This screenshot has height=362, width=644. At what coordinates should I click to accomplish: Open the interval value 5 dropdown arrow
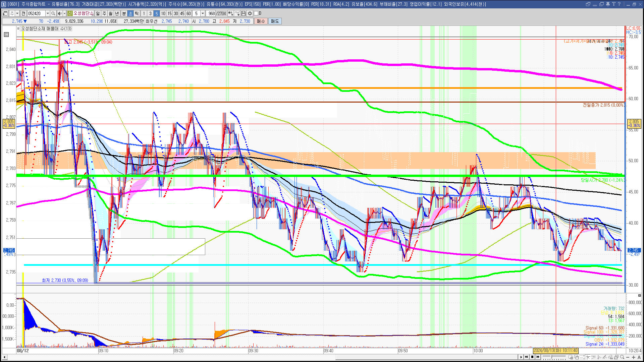point(203,13)
